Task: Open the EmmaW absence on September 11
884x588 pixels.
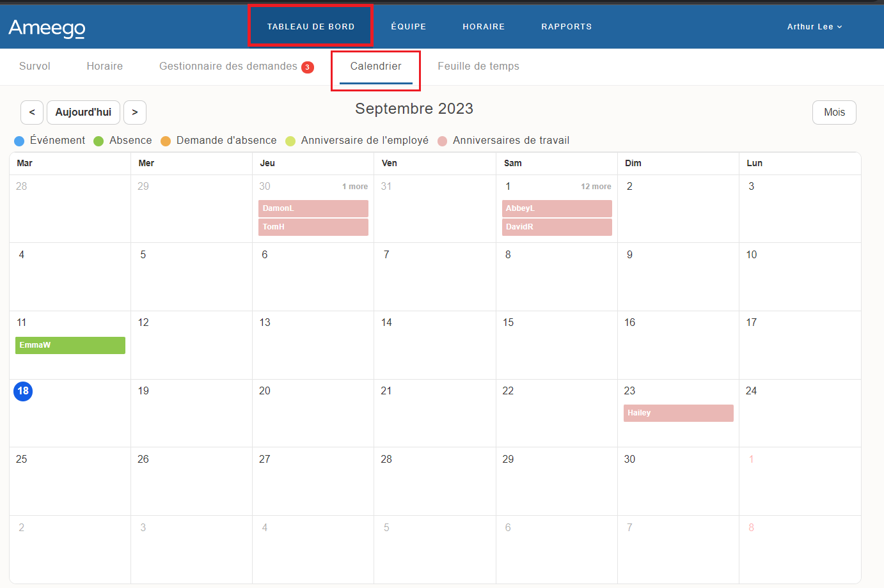Action: point(70,344)
